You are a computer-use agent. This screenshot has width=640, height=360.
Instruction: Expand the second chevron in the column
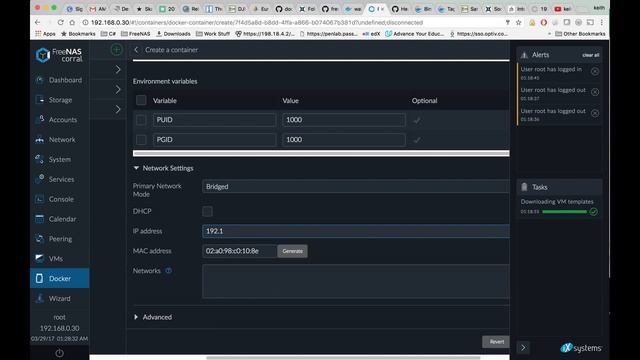pos(118,89)
